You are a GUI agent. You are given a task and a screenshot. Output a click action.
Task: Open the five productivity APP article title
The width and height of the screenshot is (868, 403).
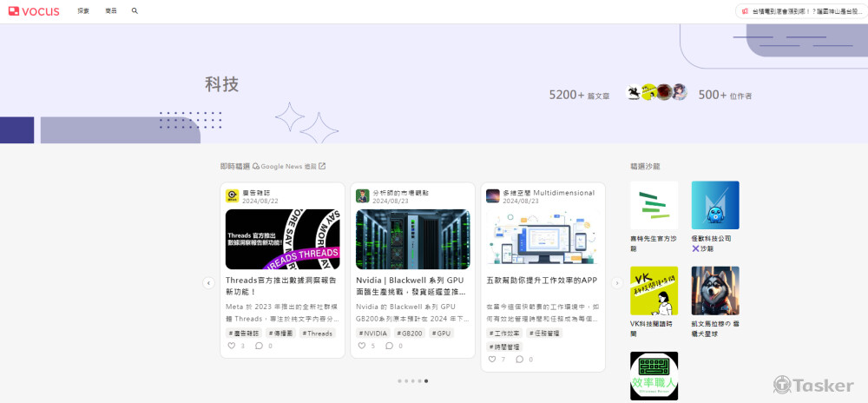pos(542,281)
